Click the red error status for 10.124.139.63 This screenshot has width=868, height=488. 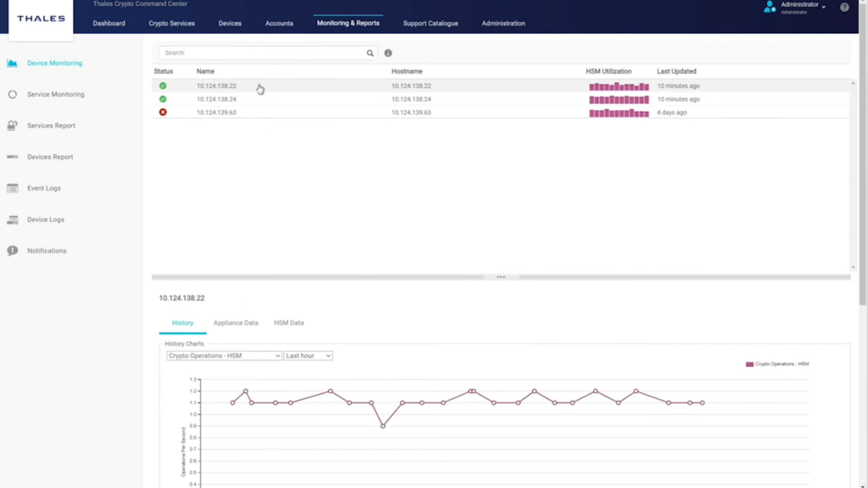163,112
